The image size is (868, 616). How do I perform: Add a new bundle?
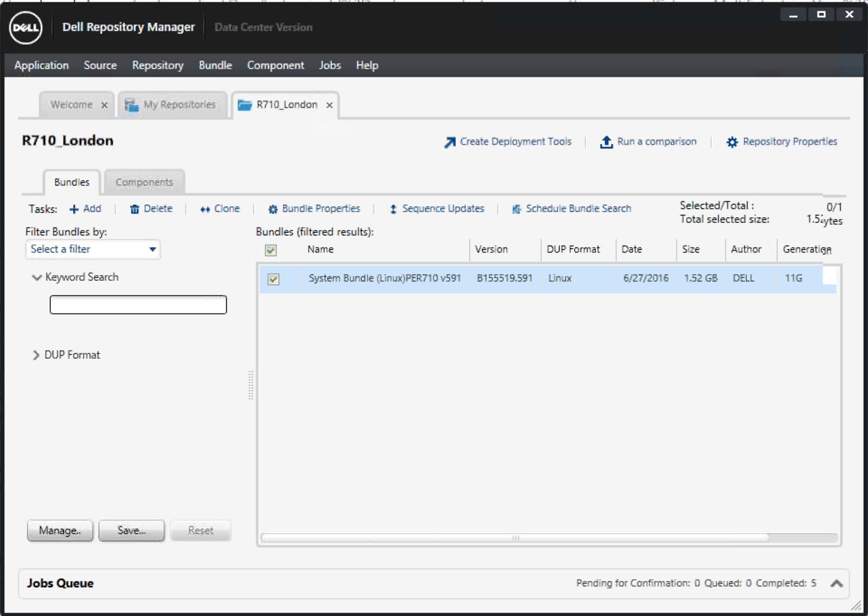pyautogui.click(x=86, y=208)
